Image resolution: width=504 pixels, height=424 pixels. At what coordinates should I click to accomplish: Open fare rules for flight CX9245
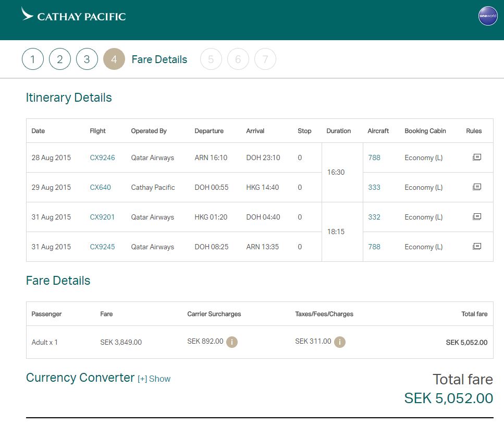[477, 247]
